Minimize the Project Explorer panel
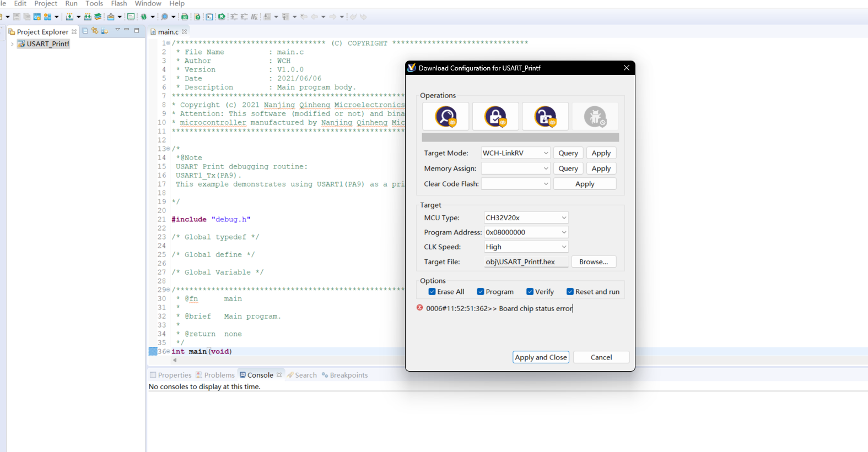 tap(127, 30)
